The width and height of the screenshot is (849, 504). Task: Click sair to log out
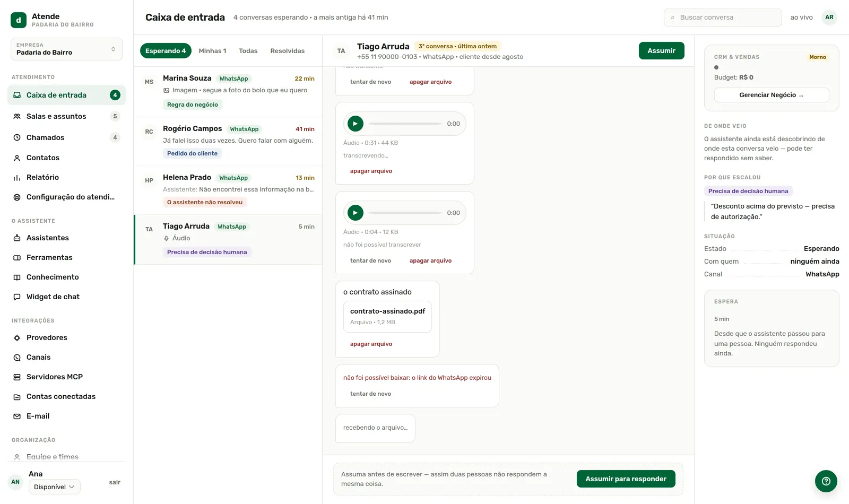(115, 482)
